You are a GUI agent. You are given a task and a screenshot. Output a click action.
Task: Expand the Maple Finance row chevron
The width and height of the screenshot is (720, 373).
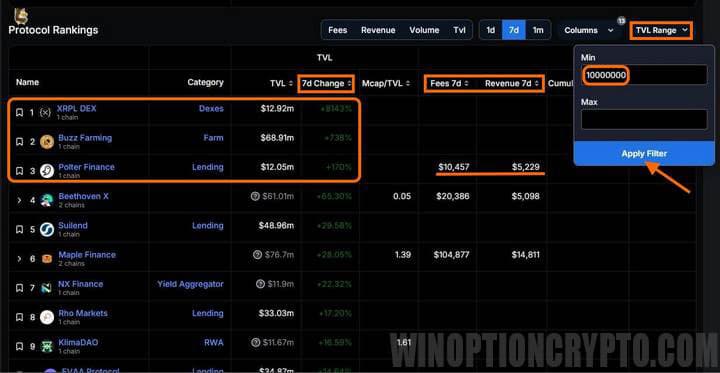point(19,259)
